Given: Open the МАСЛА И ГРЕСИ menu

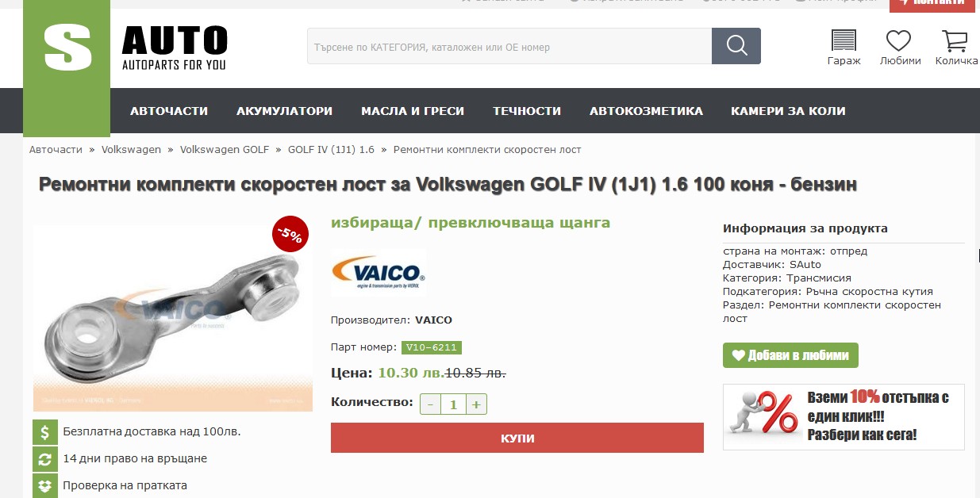Looking at the screenshot, I should coord(413,111).
